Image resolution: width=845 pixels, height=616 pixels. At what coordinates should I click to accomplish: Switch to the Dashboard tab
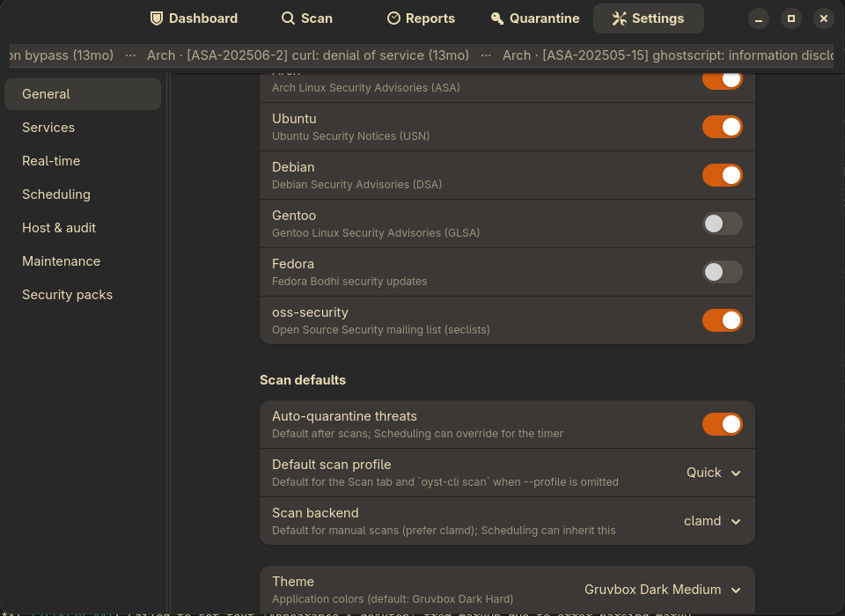click(194, 18)
